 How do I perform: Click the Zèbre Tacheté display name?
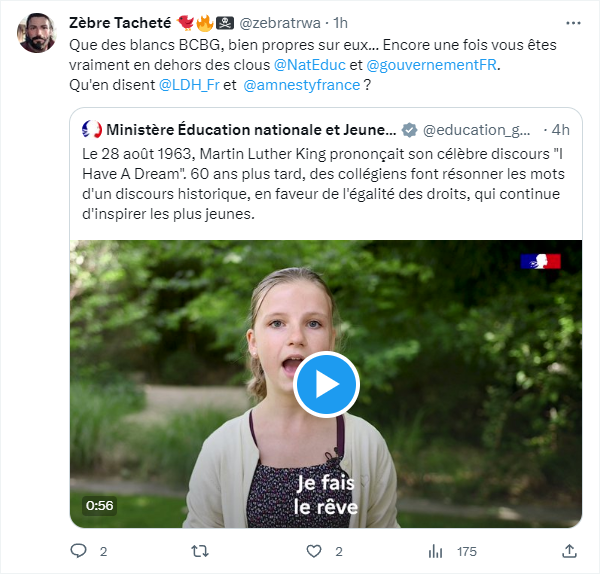point(120,23)
